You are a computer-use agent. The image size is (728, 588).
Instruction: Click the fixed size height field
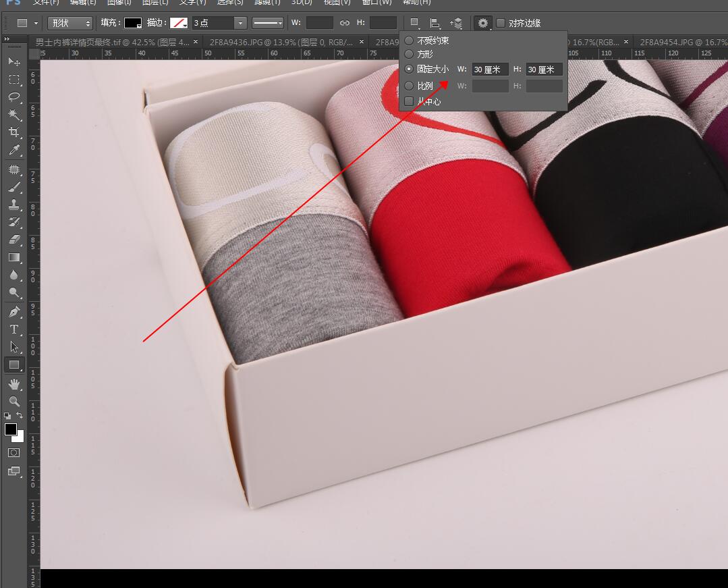tap(544, 70)
